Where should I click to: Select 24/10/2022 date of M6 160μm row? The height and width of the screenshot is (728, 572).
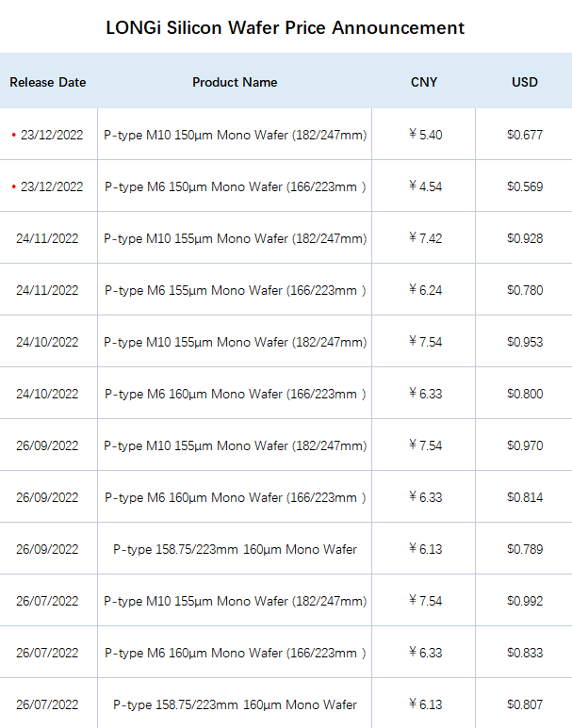(x=47, y=394)
